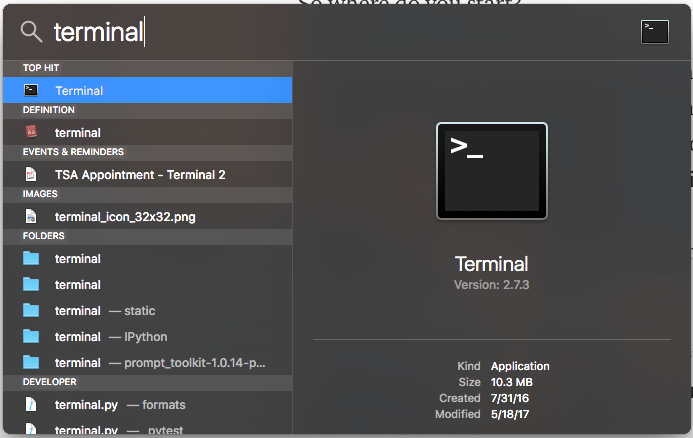Screen dimensions: 693x438
Task: Select terminal_icon_32x32.png image result
Action: click(148, 217)
